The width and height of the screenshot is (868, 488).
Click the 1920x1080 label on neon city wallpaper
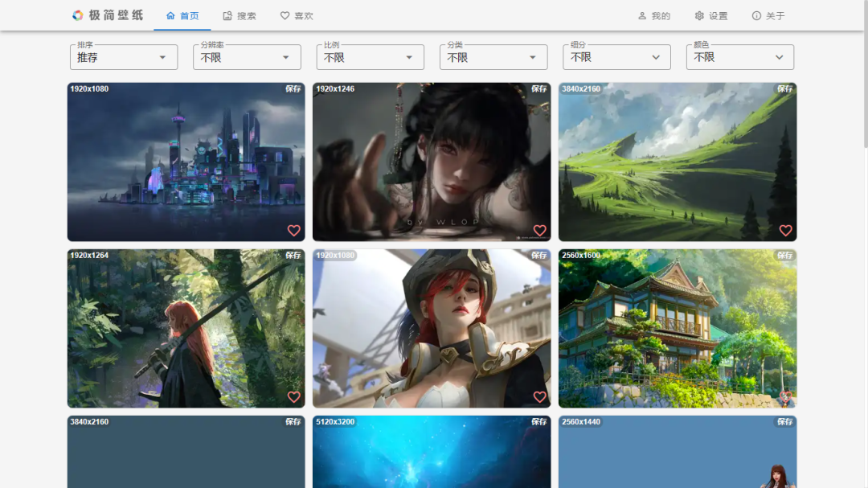pyautogui.click(x=89, y=88)
